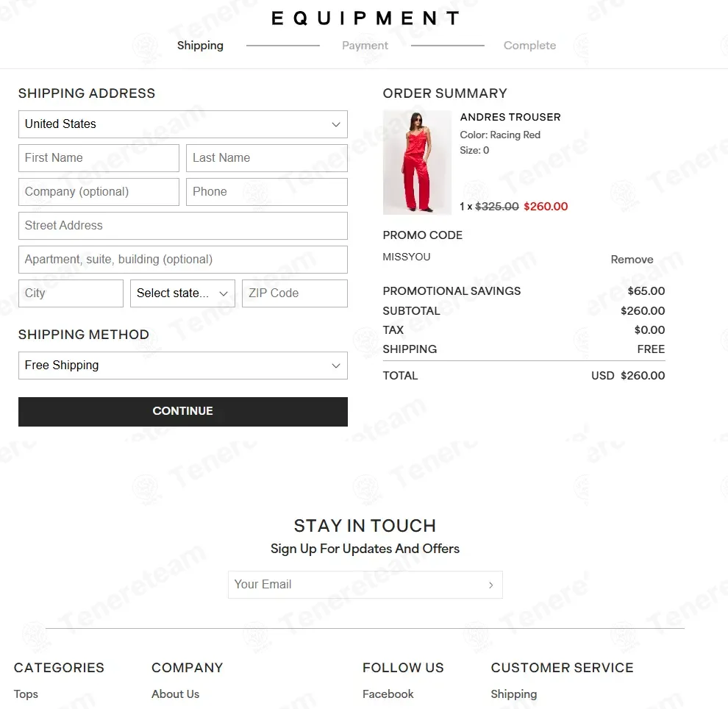Go to the Payment checkout step
728x709 pixels.
click(x=365, y=46)
